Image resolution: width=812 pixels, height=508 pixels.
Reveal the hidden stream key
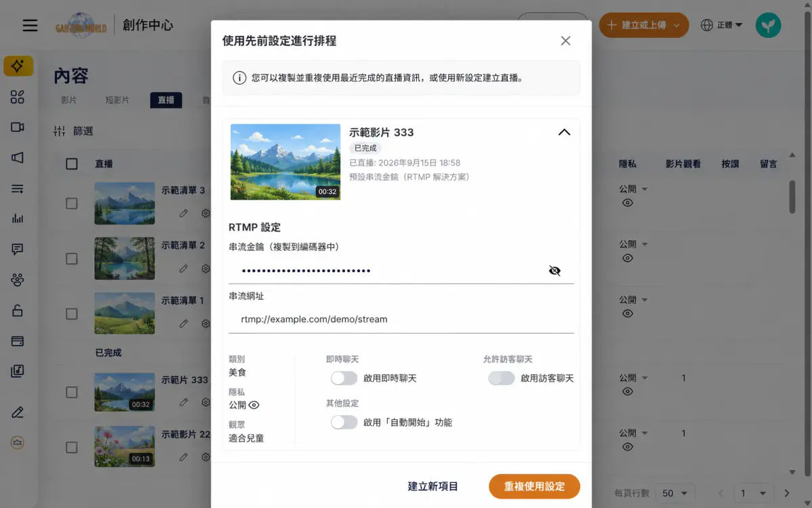click(555, 271)
